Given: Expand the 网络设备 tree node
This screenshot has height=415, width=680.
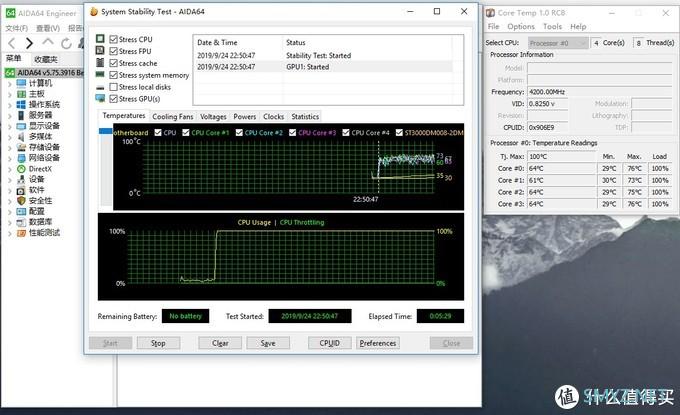Looking at the screenshot, I should (10, 158).
